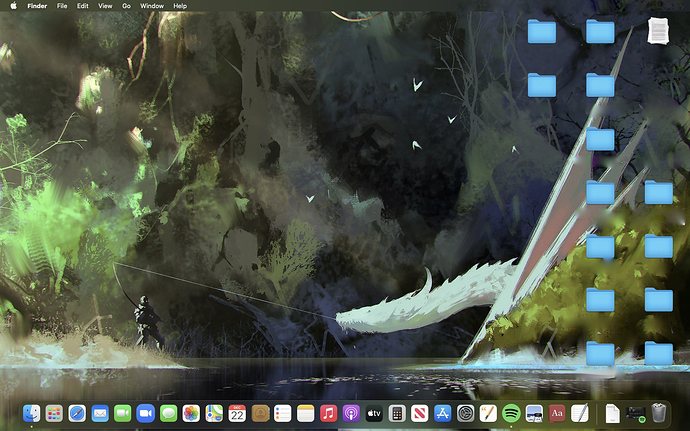Open the Dictionary app
This screenshot has height=431, width=690.
click(557, 413)
